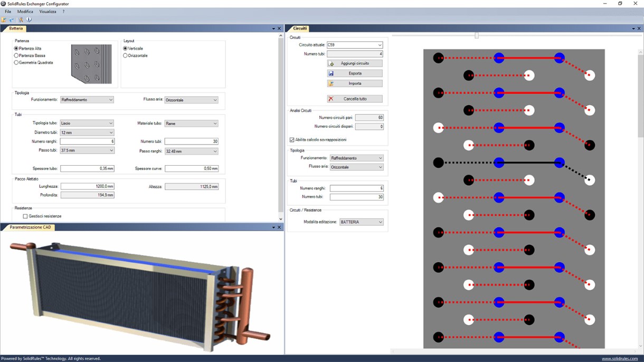Open Funzionamento dropdown in Batteria panel
The width and height of the screenshot is (644, 362).
coord(87,100)
